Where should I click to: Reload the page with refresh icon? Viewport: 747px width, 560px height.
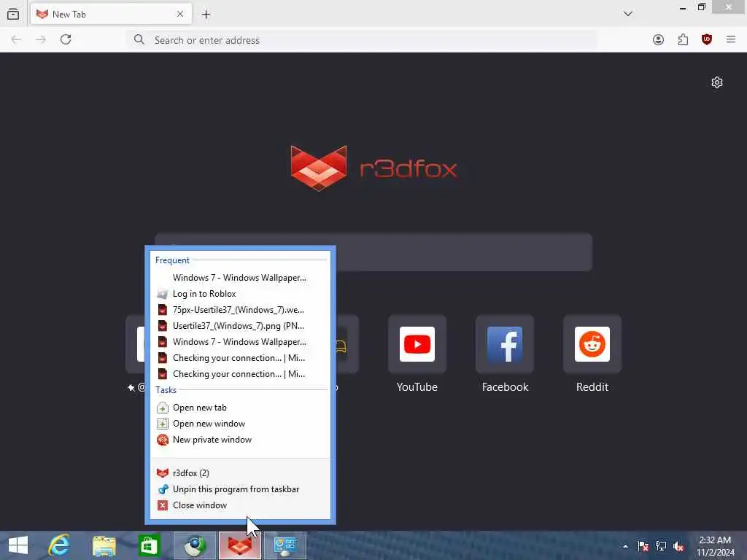point(66,39)
